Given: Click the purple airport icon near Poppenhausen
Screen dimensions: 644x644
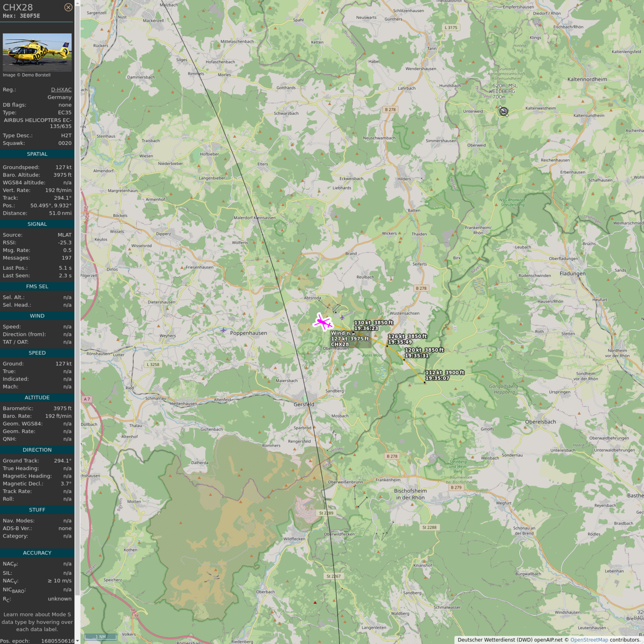Looking at the screenshot, I should pyautogui.click(x=223, y=330).
